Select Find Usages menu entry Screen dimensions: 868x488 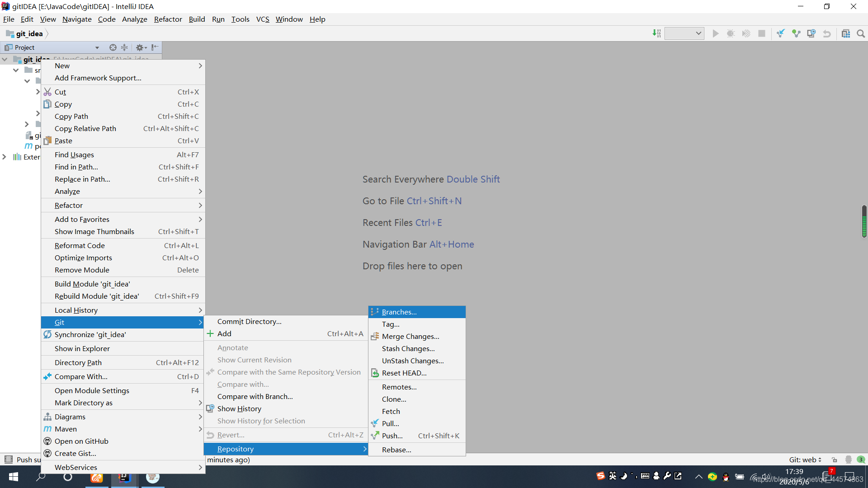[x=123, y=155]
